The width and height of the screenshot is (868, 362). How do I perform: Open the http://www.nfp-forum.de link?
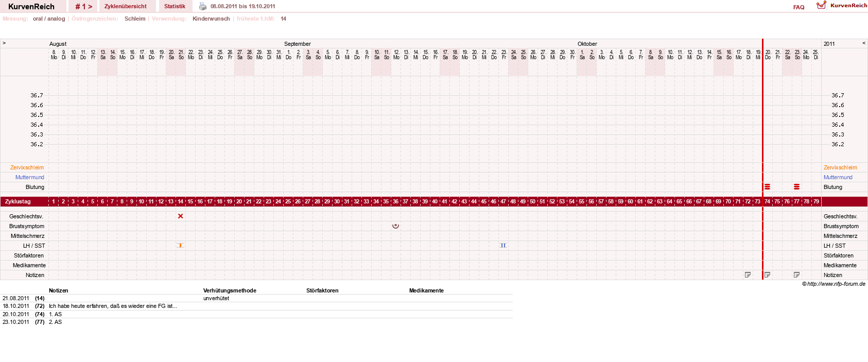(836, 284)
